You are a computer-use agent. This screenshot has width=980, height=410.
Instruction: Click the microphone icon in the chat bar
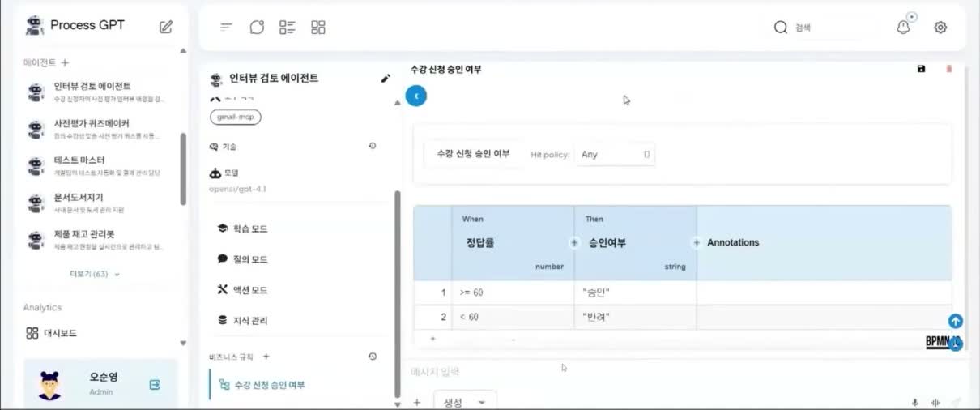915,402
